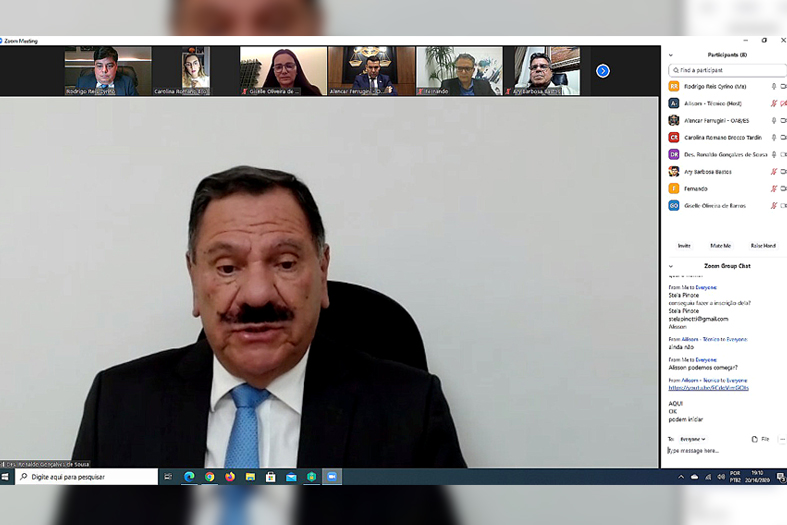The width and height of the screenshot is (787, 525).
Task: Select Fernando's video thumbnail
Action: (x=459, y=71)
